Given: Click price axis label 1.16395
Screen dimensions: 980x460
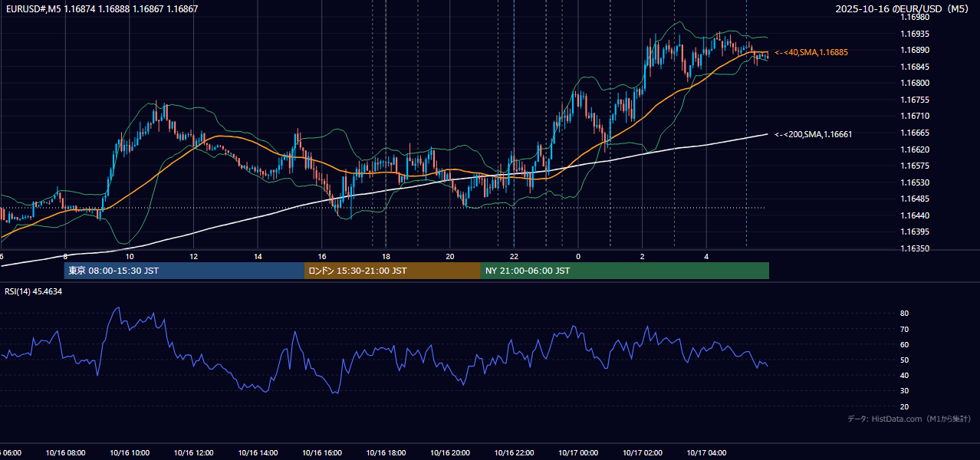Looking at the screenshot, I should [x=916, y=232].
